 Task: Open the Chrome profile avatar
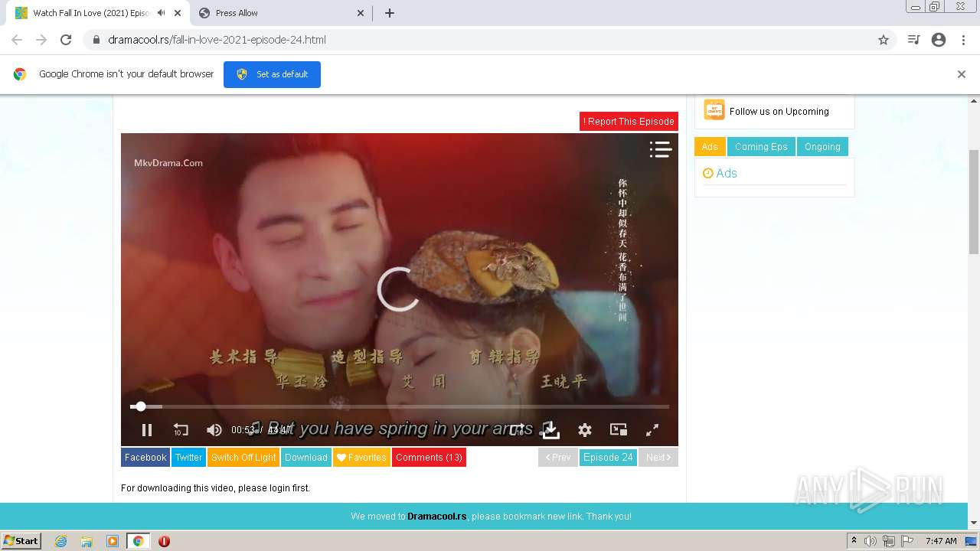939,40
